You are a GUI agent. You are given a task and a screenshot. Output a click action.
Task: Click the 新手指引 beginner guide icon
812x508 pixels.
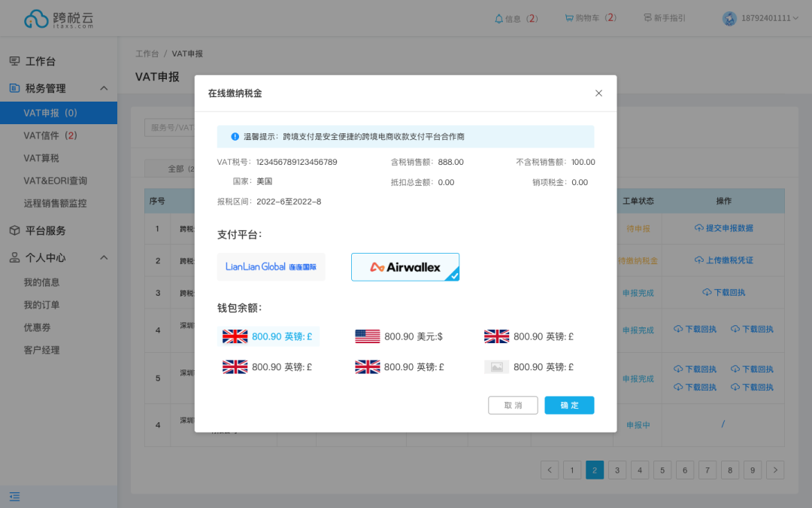(648, 18)
